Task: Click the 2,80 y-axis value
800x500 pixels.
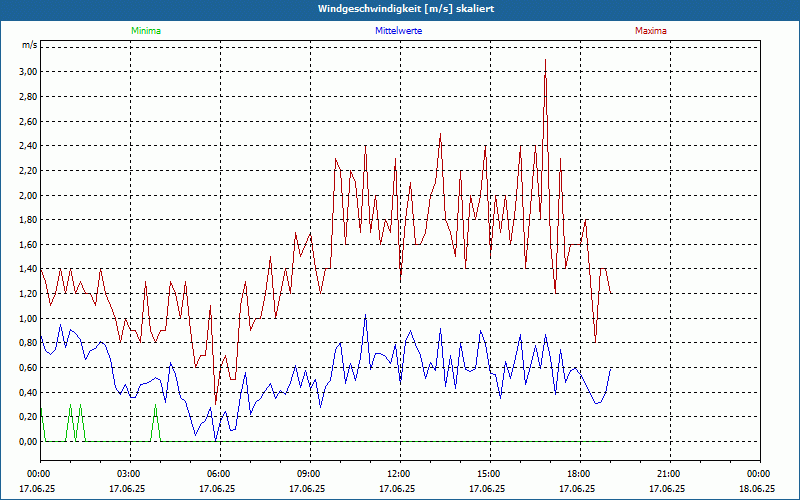Action: [29, 96]
